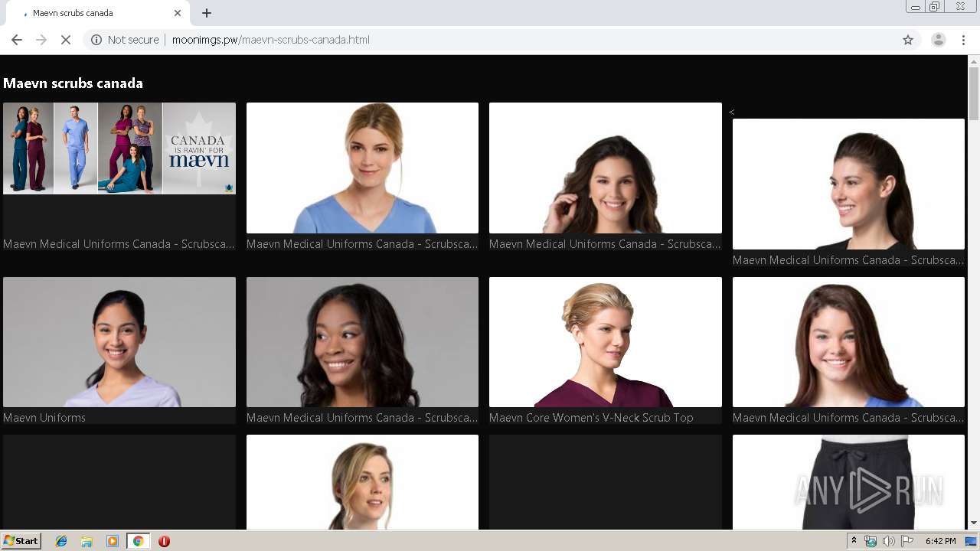Image resolution: width=980 pixels, height=551 pixels.
Task: Open the Windows Start menu
Action: pos(21,541)
